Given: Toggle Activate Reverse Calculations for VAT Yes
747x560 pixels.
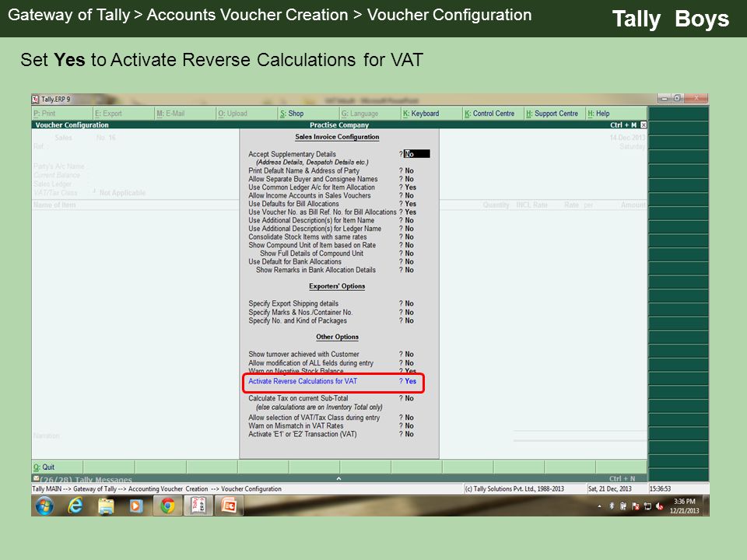Looking at the screenshot, I should [x=411, y=381].
